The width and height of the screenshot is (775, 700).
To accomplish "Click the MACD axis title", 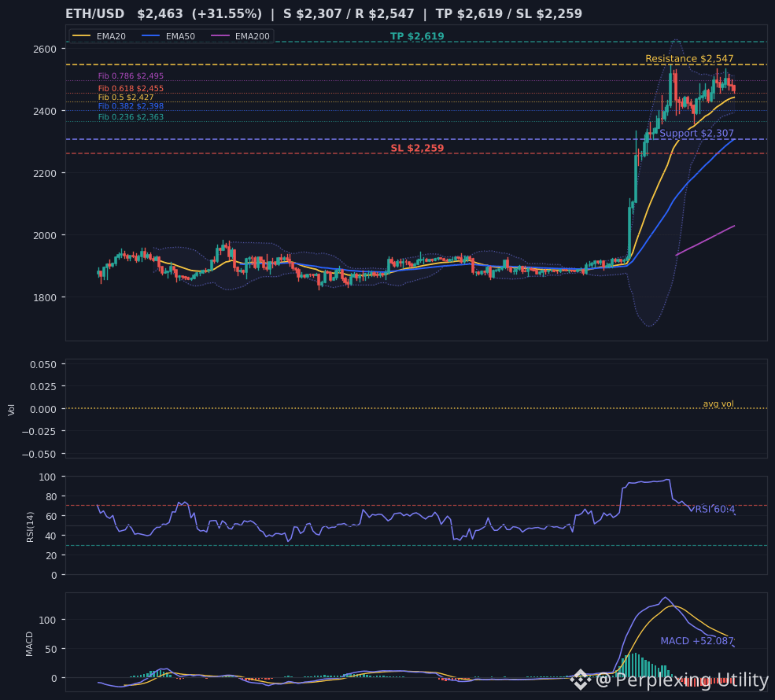I will (29, 643).
